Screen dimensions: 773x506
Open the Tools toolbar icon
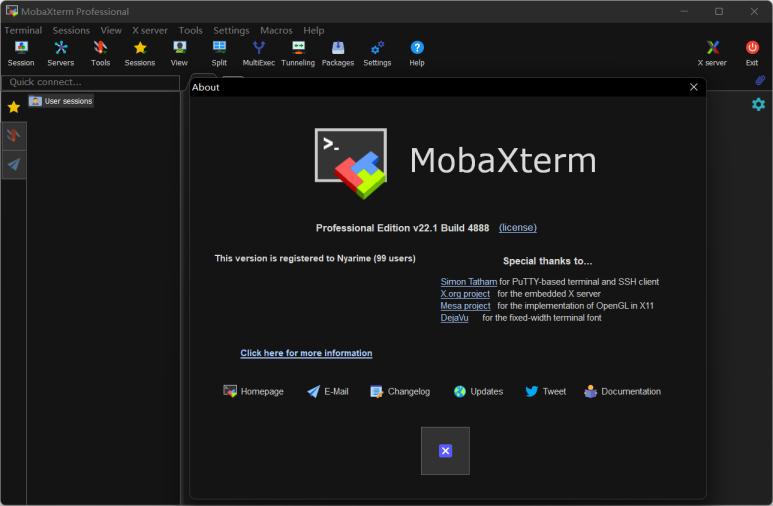coord(101,53)
